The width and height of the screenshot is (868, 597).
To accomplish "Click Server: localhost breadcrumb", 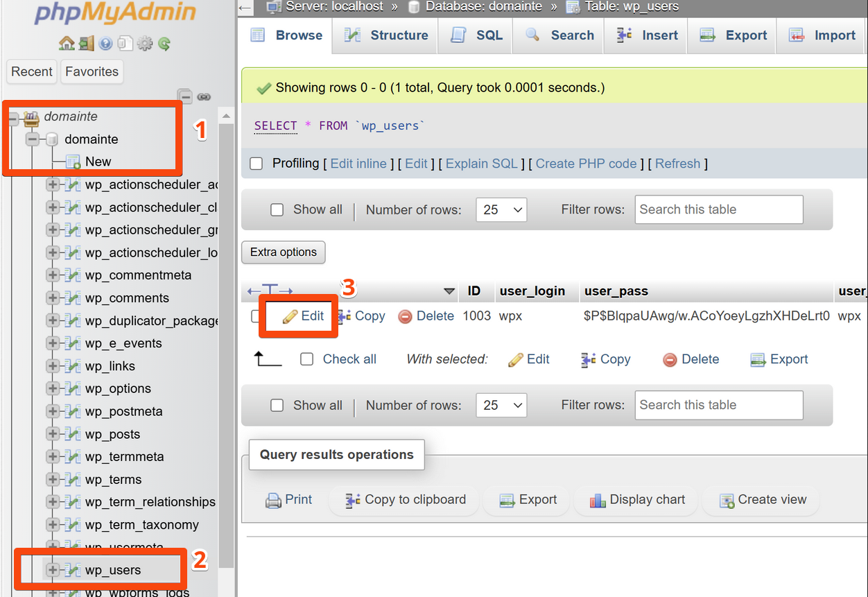I will point(335,7).
